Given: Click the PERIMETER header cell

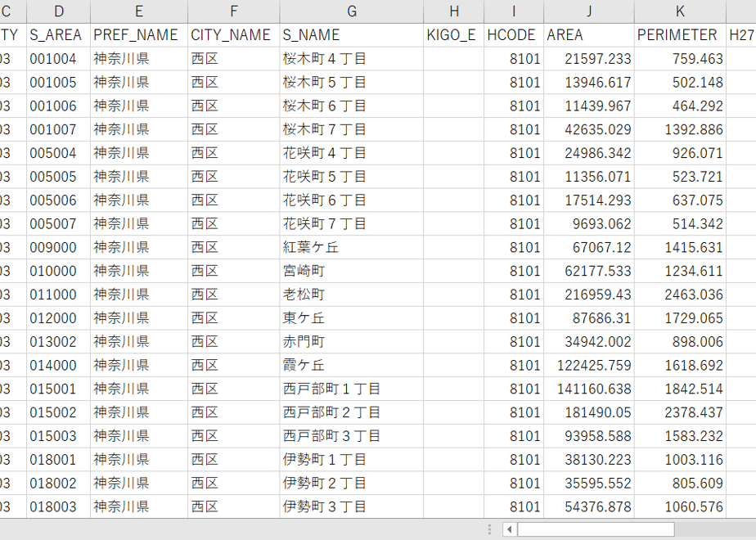Looking at the screenshot, I should [680, 35].
